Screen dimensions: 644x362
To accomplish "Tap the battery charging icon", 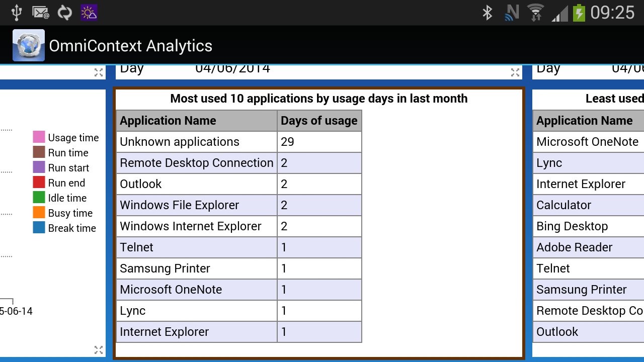I will point(579,13).
